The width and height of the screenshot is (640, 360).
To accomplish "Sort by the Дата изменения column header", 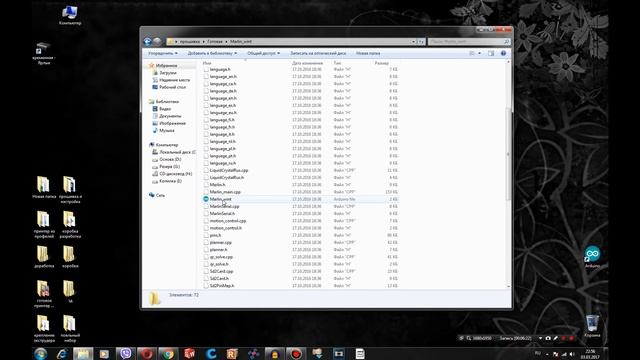I will [307, 63].
